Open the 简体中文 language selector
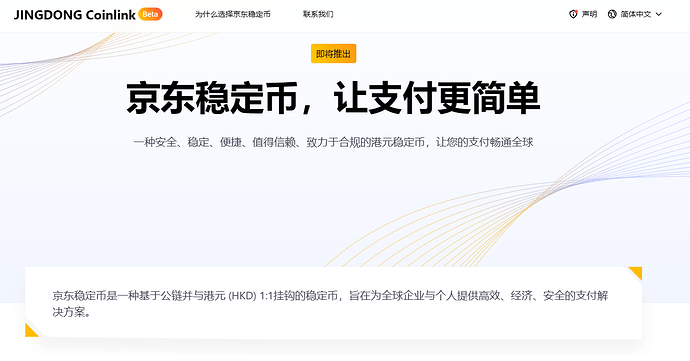690x361 pixels. (x=635, y=14)
